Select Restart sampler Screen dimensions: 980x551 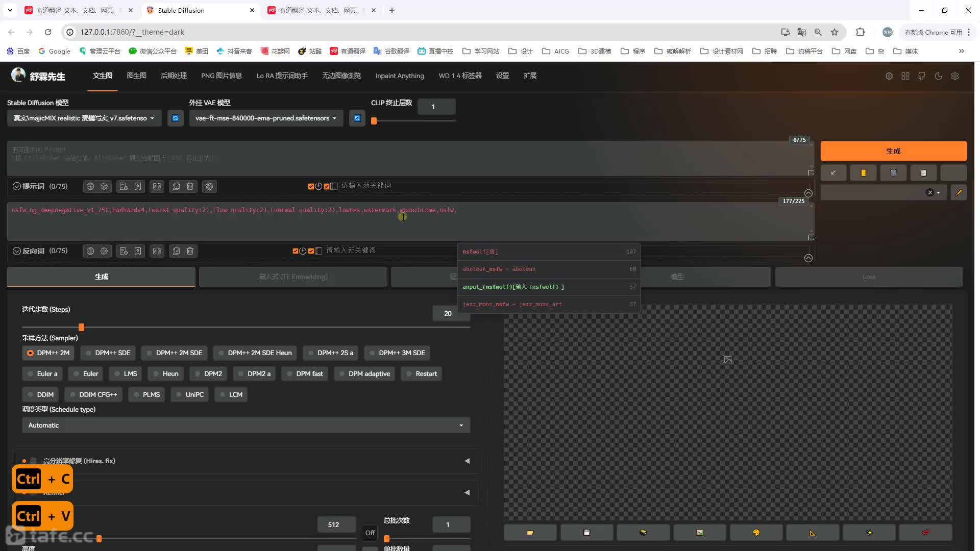[x=421, y=374]
